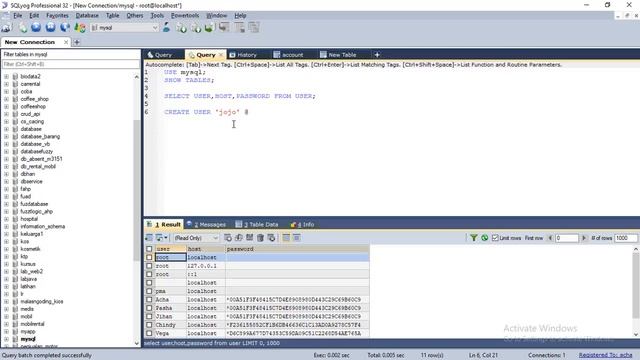Click the refresh object browser toolbar icon
640x360 pixels.
tap(65, 28)
